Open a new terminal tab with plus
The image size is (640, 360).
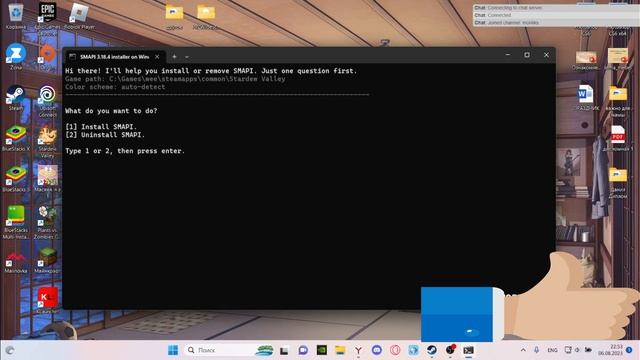(174, 57)
